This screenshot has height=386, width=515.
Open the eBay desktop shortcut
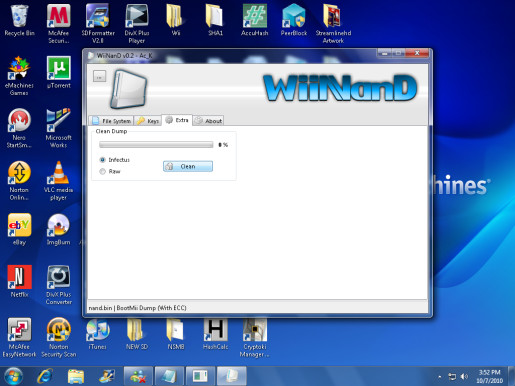(x=19, y=229)
